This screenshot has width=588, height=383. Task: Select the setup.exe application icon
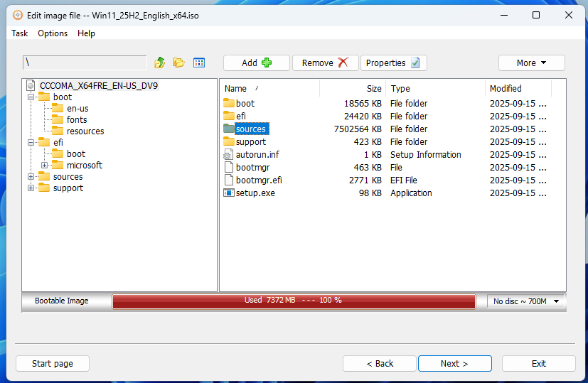[228, 193]
